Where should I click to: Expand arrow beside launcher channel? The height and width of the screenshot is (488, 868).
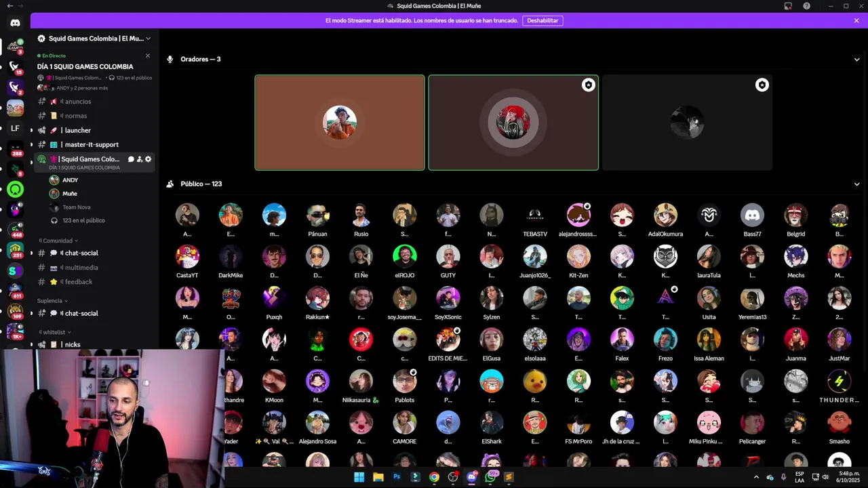coord(31,130)
